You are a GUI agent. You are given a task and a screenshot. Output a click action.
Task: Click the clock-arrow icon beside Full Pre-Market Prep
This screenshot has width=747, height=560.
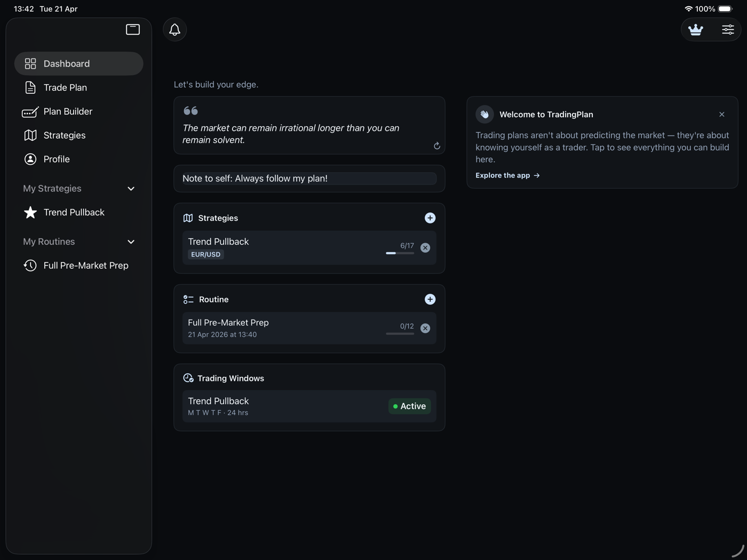pyautogui.click(x=30, y=266)
